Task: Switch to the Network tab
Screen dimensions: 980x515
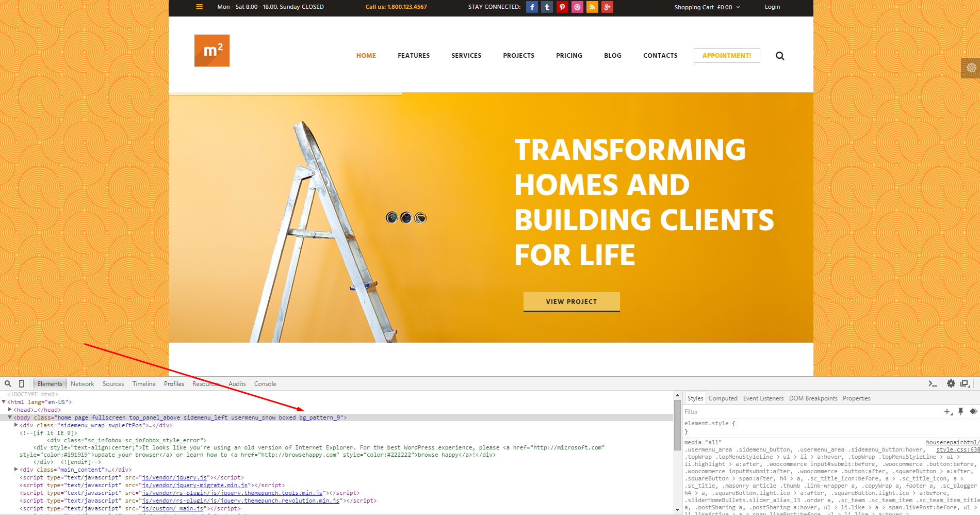Action: pyautogui.click(x=82, y=384)
